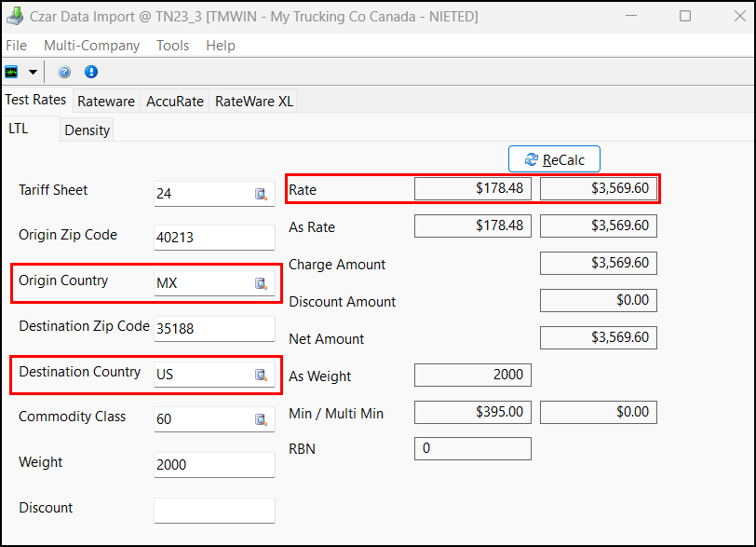
Task: Open the Multi-Company menu
Action: pos(91,45)
